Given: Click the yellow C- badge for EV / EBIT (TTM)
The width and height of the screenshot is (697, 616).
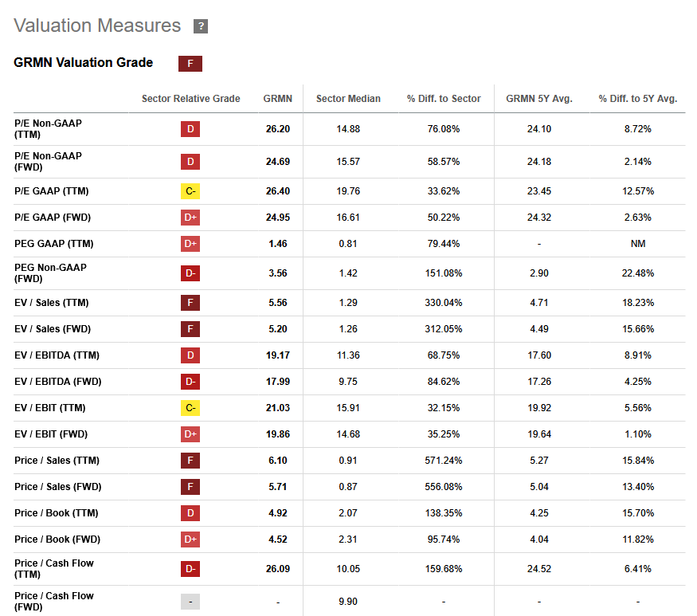Looking at the screenshot, I should (190, 408).
